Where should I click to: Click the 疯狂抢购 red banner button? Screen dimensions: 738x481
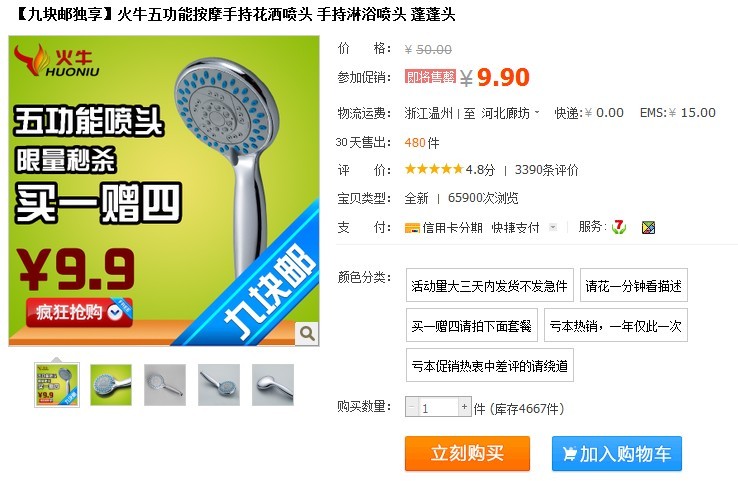click(x=79, y=312)
